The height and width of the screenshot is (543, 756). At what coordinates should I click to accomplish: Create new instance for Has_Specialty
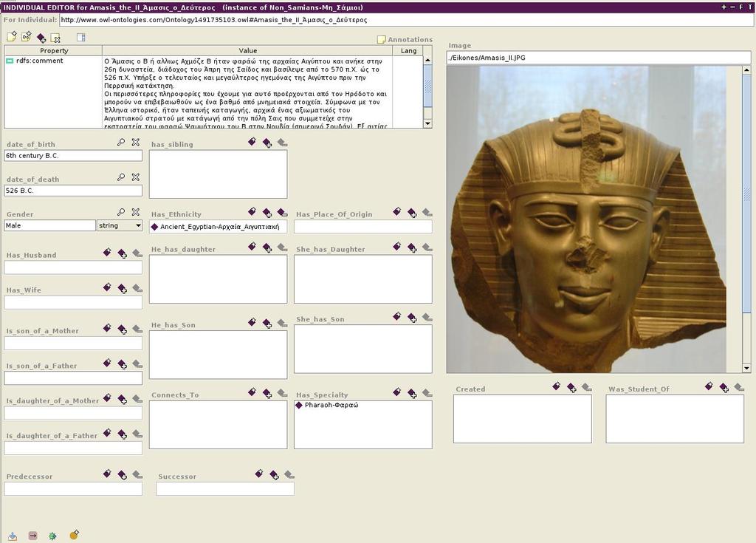[397, 392]
